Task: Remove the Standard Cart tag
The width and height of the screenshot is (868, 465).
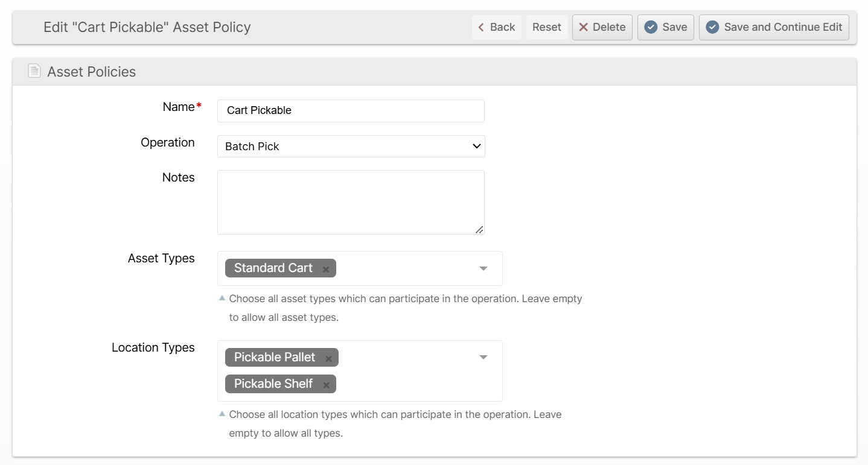Action: click(x=326, y=270)
